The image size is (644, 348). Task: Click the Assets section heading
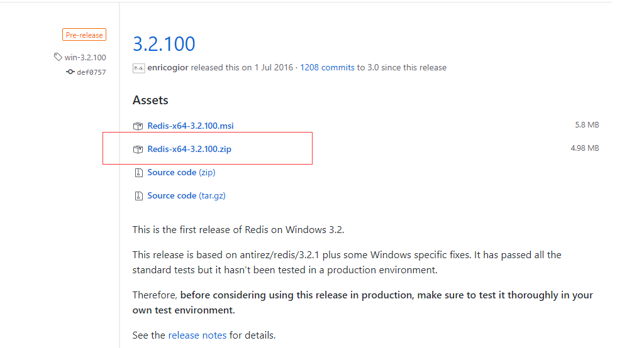150,101
